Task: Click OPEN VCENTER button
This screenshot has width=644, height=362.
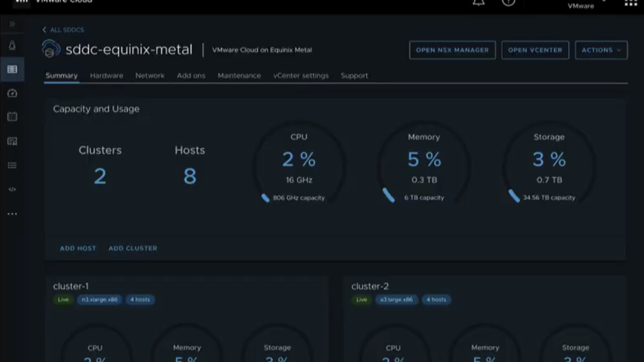Action: pyautogui.click(x=535, y=50)
